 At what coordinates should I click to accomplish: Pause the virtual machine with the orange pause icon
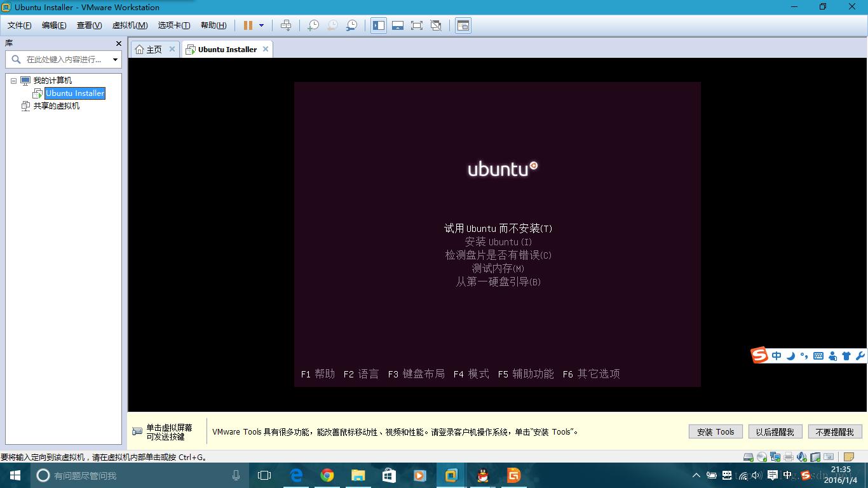tap(248, 25)
